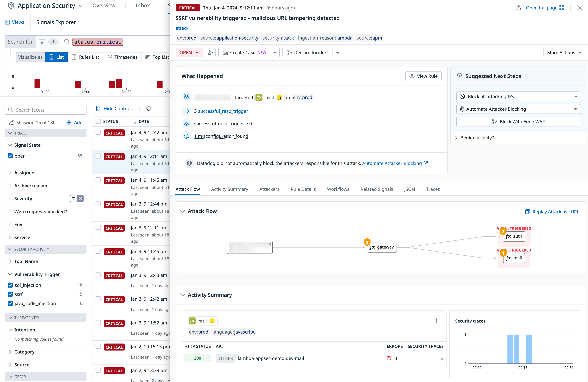Click the rightmost blue bar in Security traces chart
The width and height of the screenshot is (588, 382).
tap(528, 349)
